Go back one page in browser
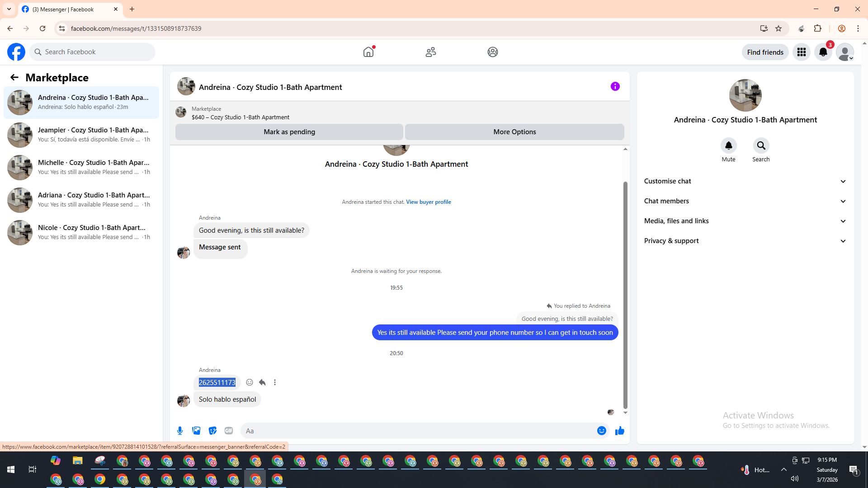This screenshot has height=488, width=868. pyautogui.click(x=10, y=28)
